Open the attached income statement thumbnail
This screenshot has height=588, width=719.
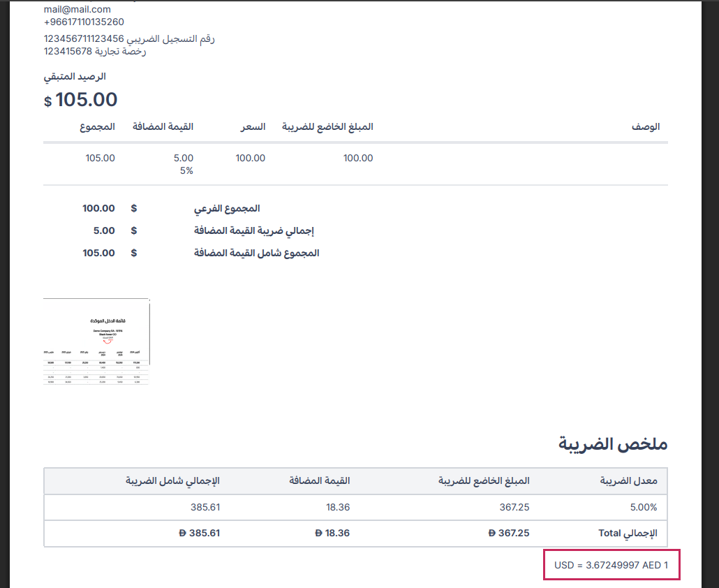point(96,341)
